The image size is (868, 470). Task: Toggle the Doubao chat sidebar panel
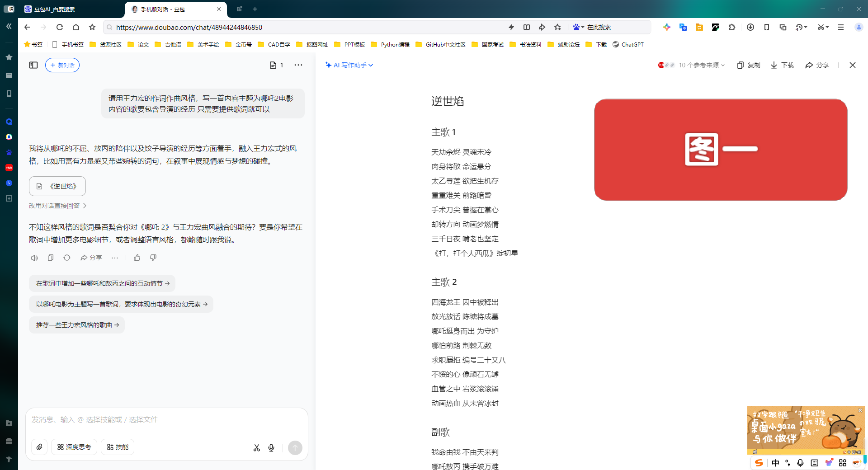[x=33, y=65]
